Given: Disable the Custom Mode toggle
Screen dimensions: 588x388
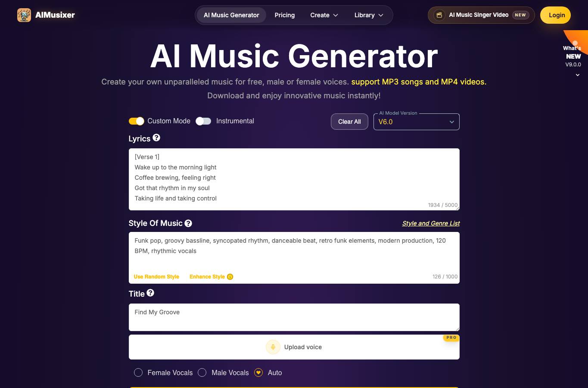Looking at the screenshot, I should [x=137, y=121].
